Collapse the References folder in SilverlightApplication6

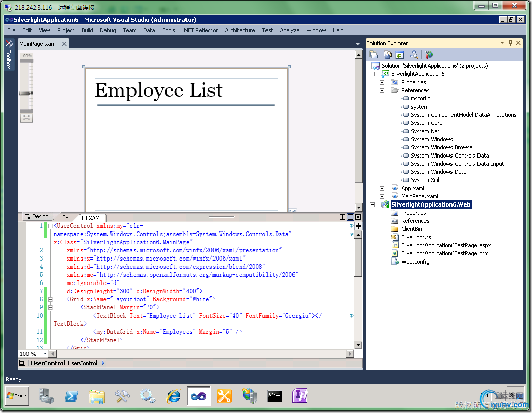pos(382,90)
